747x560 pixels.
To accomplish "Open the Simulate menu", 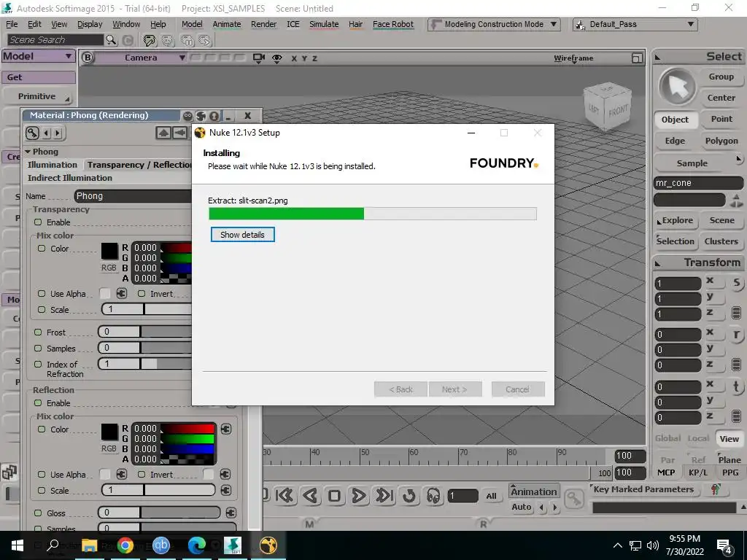I will 324,24.
